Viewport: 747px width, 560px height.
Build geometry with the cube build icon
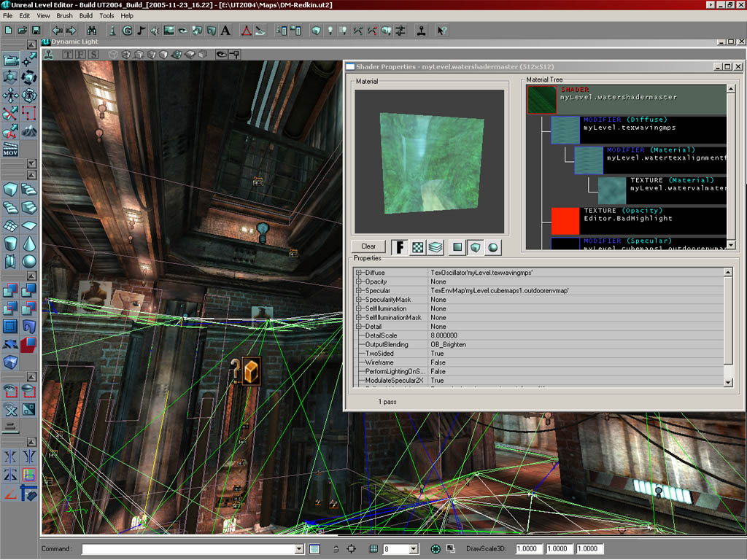coord(316,31)
